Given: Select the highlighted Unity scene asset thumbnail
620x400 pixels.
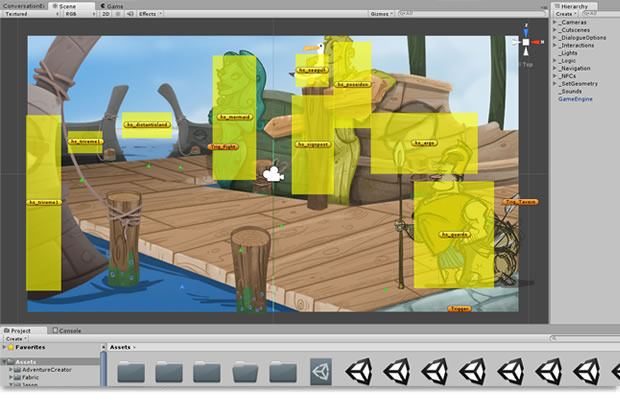Looking at the screenshot, I should [321, 372].
